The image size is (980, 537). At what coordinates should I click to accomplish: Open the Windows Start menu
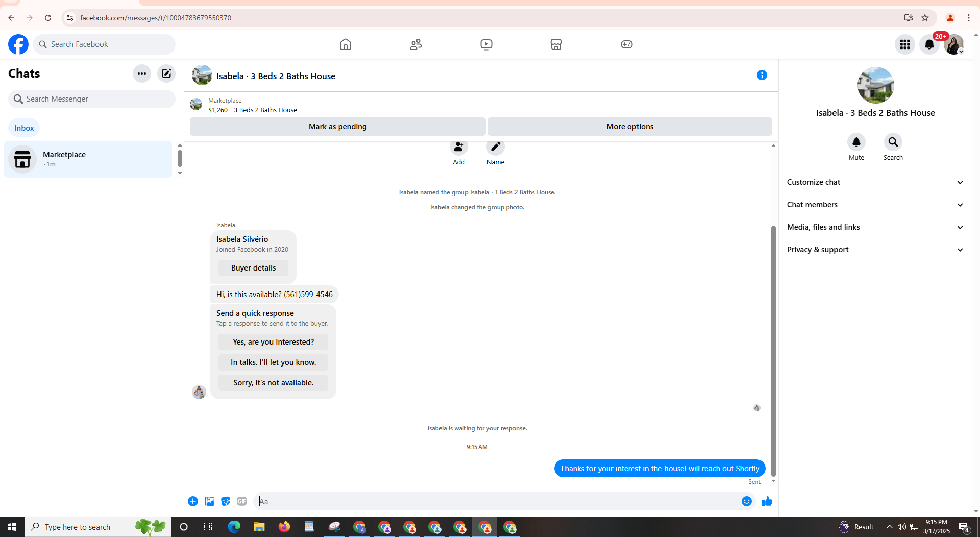pos(12,527)
